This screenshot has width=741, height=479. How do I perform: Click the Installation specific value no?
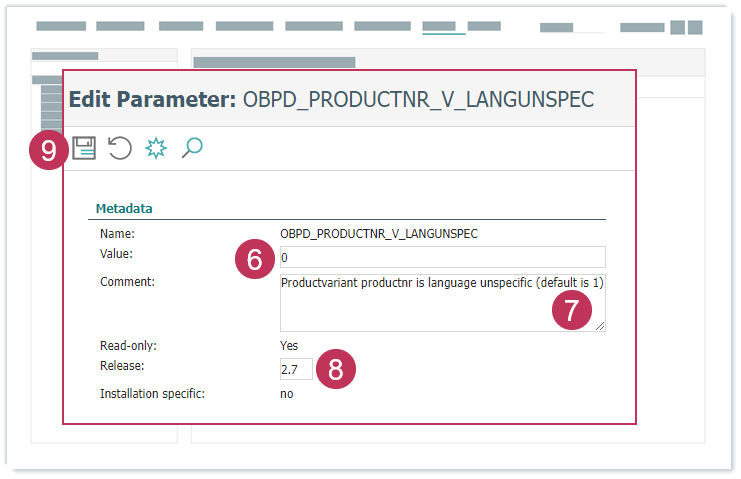point(287,394)
